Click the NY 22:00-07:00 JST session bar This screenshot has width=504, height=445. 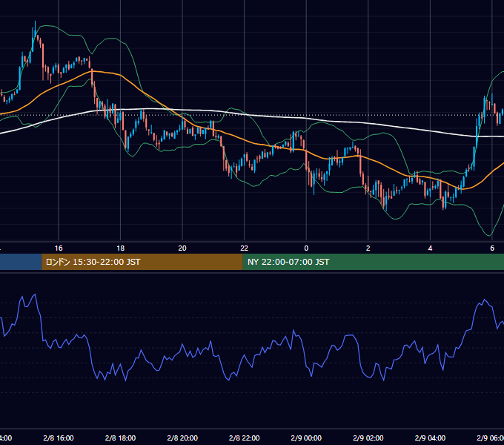pyautogui.click(x=373, y=262)
